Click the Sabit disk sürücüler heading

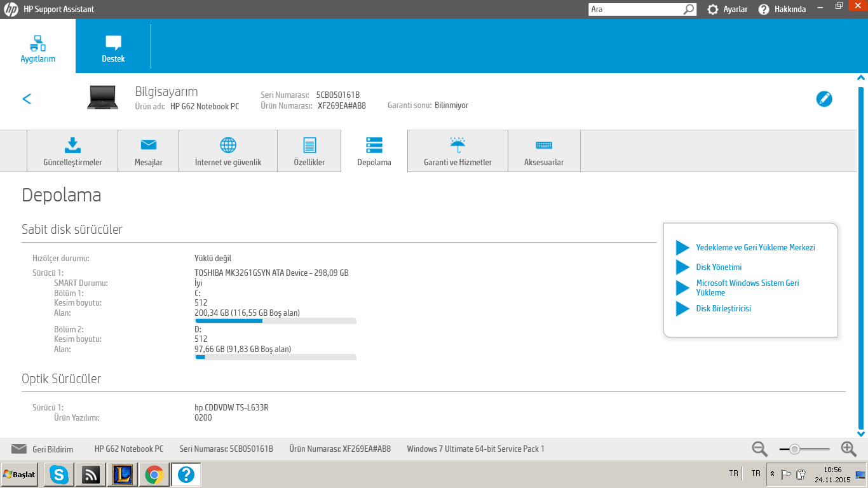[x=72, y=229]
